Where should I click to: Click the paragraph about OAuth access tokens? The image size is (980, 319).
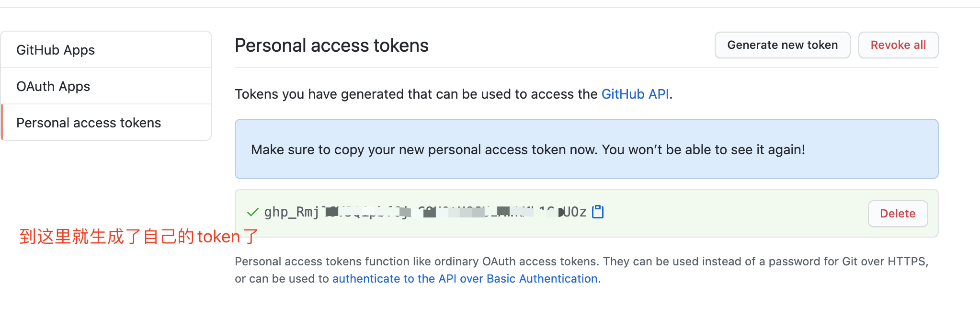[581, 270]
